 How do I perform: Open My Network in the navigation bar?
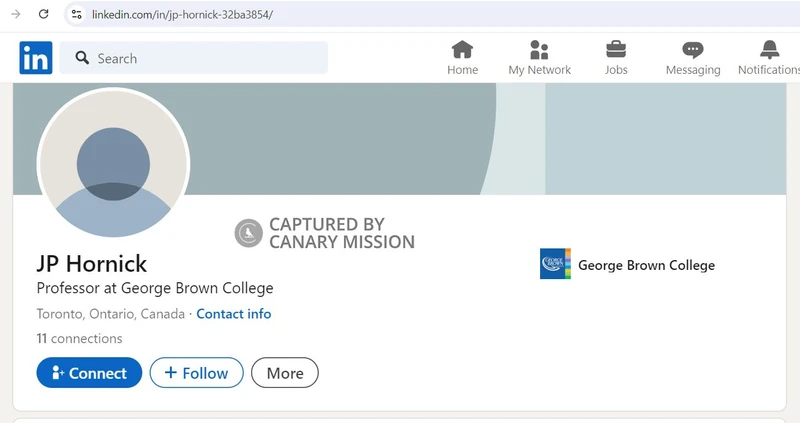point(539,58)
